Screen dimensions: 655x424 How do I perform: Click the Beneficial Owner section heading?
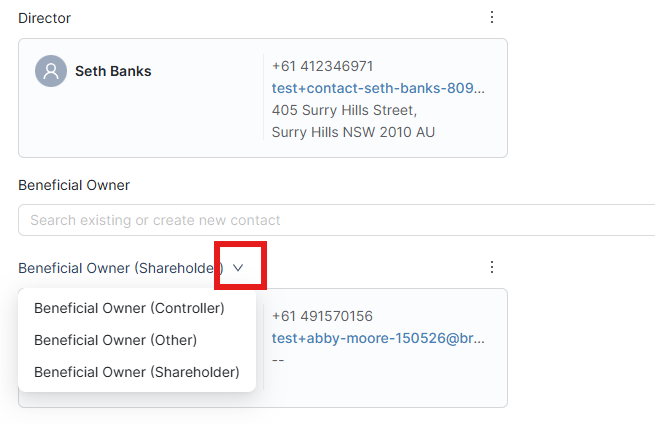[74, 185]
